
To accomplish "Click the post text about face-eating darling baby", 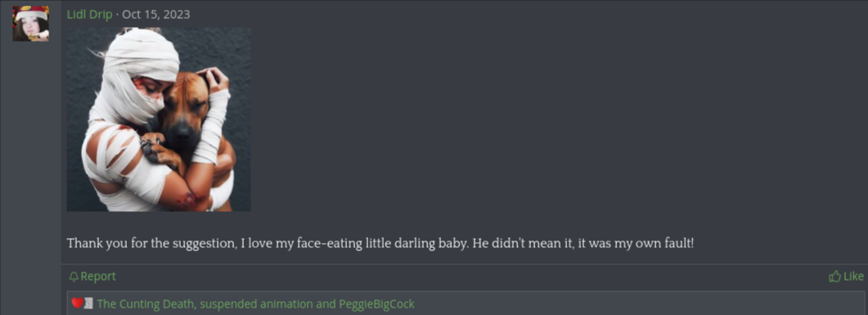I will coord(380,244).
